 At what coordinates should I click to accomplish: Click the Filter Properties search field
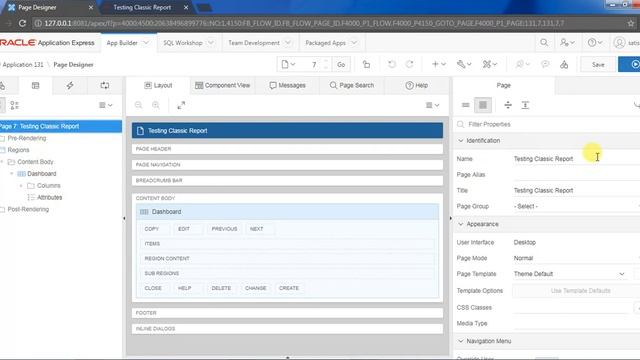tap(547, 124)
